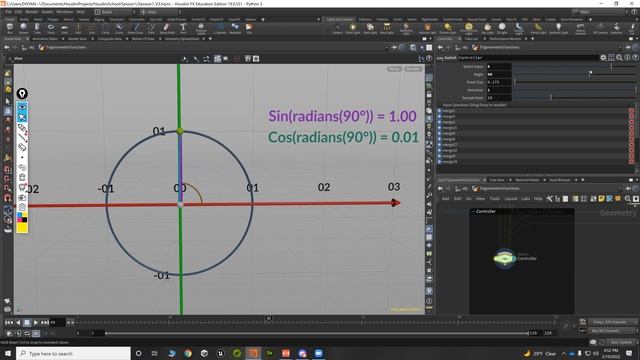Screen dimensions: 640x360
Task: Select the Metaball shelf tool
Action: coord(235,28)
